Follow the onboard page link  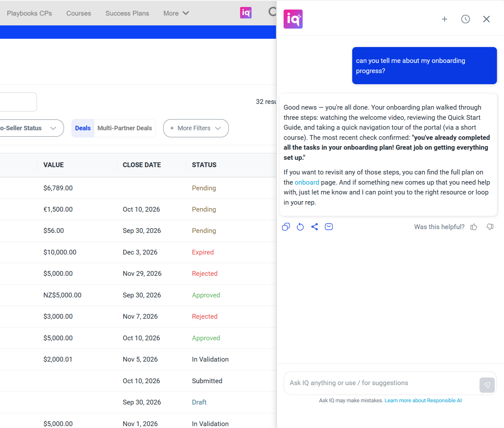(307, 182)
